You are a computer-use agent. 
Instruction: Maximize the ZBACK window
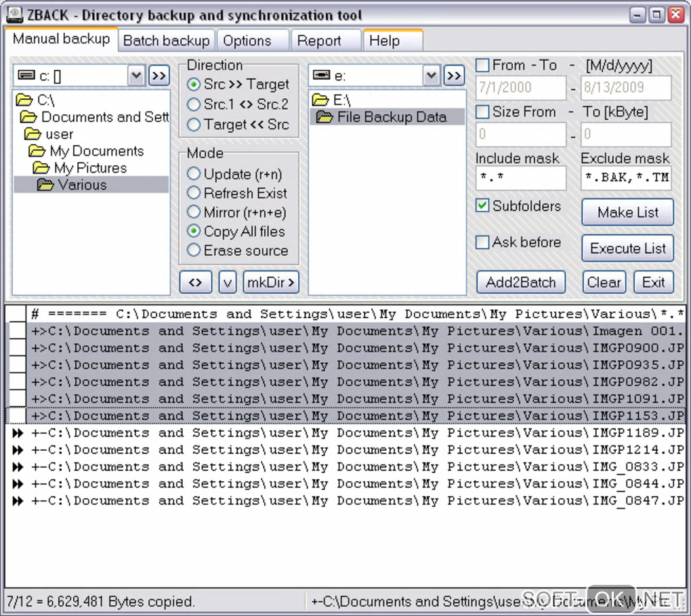pyautogui.click(x=656, y=15)
